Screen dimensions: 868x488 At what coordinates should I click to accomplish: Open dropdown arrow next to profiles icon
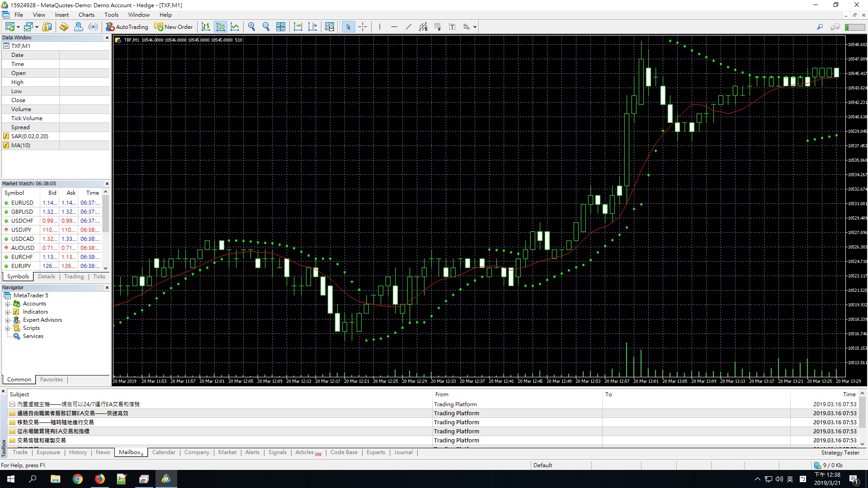(37, 27)
